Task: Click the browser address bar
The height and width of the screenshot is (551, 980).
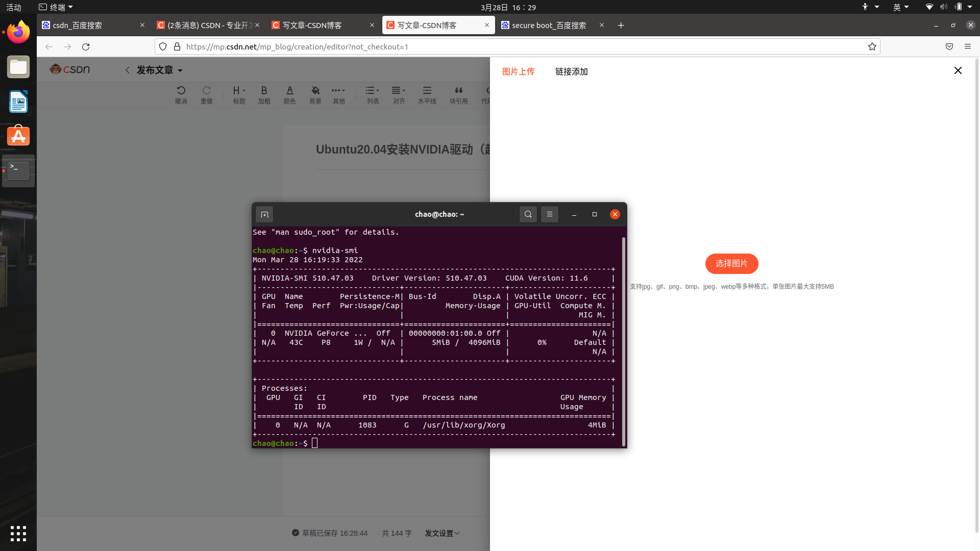Action: tap(357, 46)
